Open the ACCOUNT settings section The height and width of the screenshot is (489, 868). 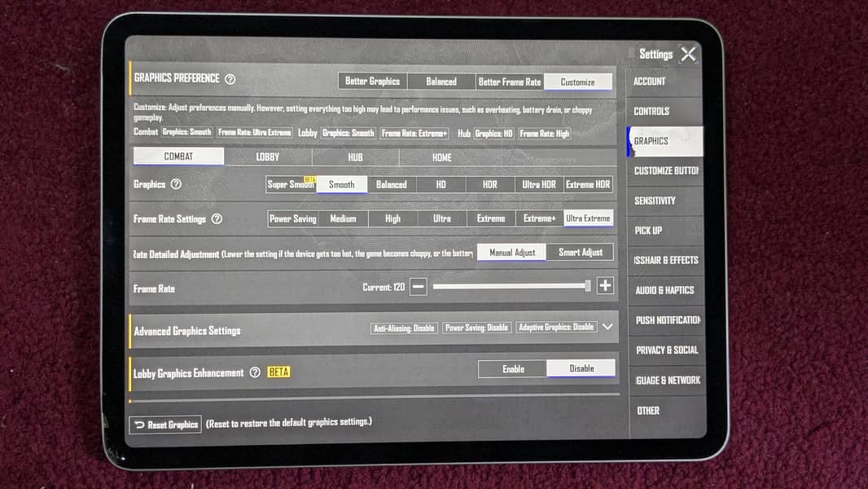pyautogui.click(x=664, y=81)
